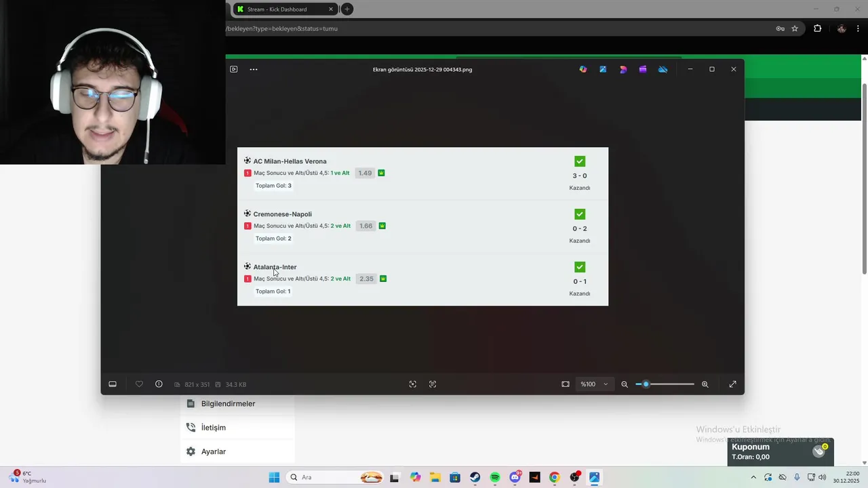Open Microsoft Store from the taskbar
The height and width of the screenshot is (488, 868).
[455, 477]
